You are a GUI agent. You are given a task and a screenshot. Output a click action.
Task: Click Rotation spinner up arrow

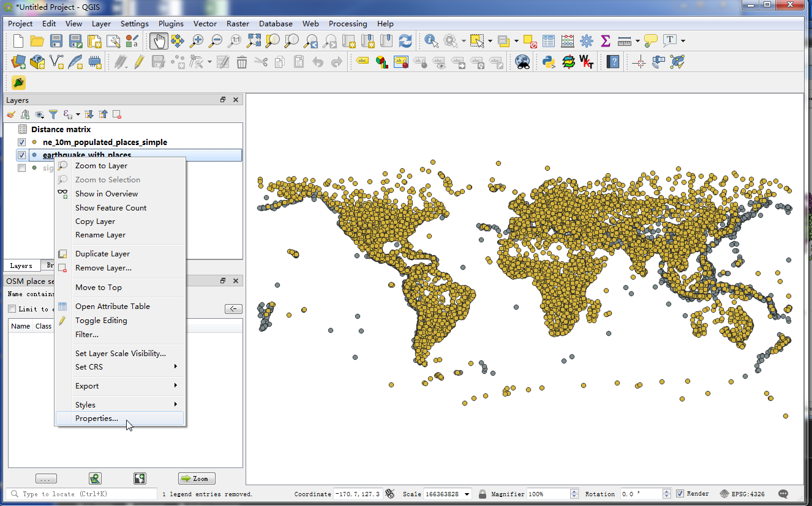(667, 491)
